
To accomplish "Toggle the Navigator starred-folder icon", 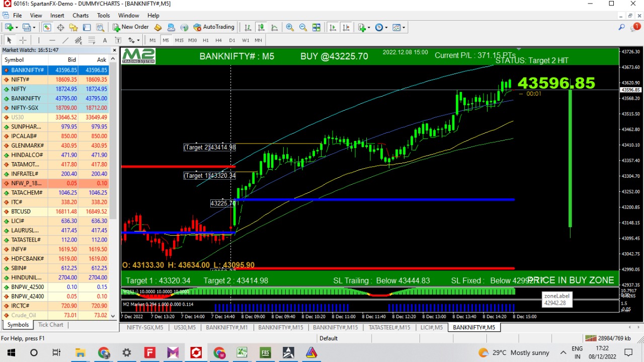I will pyautogui.click(x=73, y=27).
